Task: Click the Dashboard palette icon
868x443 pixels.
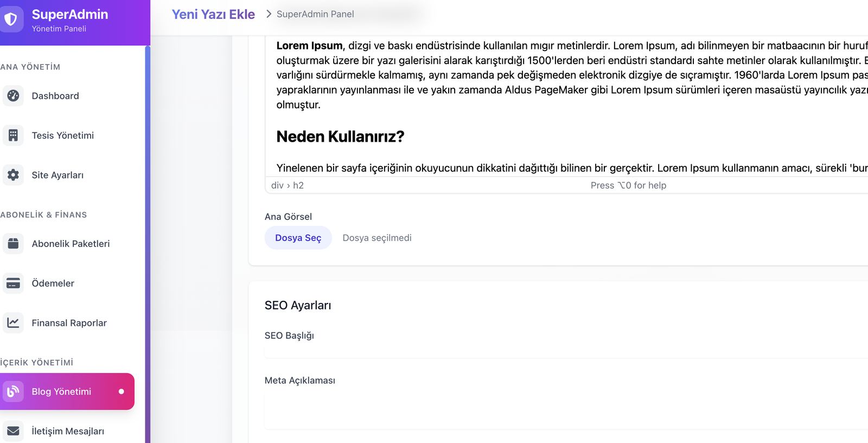Action: click(13, 96)
